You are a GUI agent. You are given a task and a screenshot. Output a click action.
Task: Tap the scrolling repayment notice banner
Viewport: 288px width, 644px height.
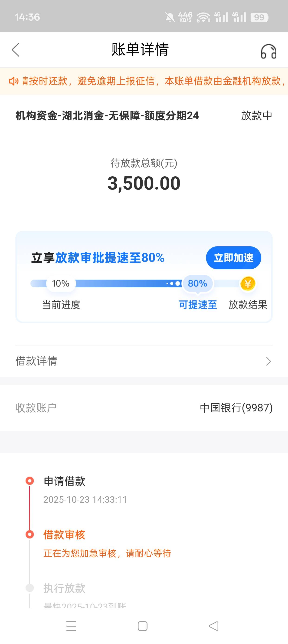click(x=150, y=81)
